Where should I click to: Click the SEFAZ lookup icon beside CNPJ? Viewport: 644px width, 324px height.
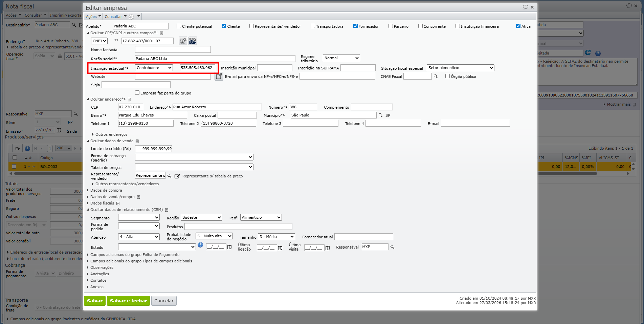tap(182, 41)
